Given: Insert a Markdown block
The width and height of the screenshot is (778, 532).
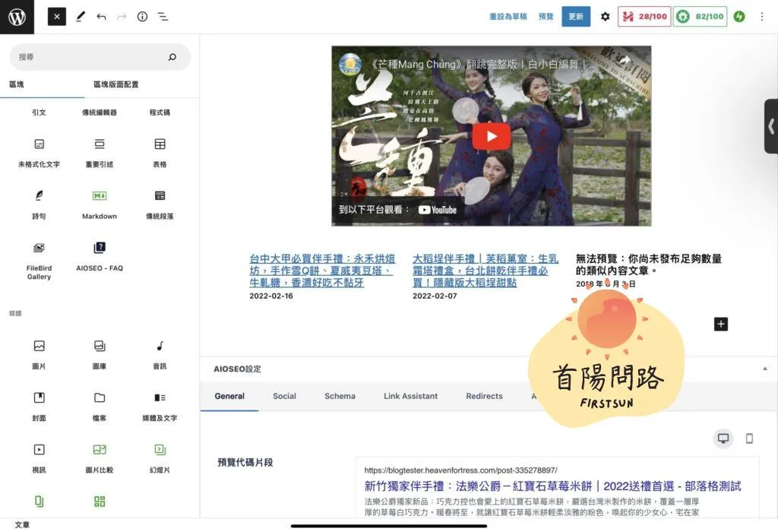Looking at the screenshot, I should click(100, 204).
